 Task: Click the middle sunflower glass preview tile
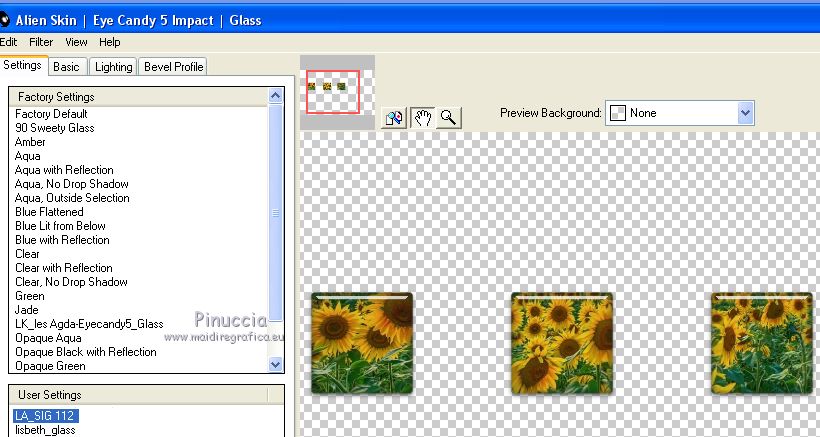click(x=562, y=343)
